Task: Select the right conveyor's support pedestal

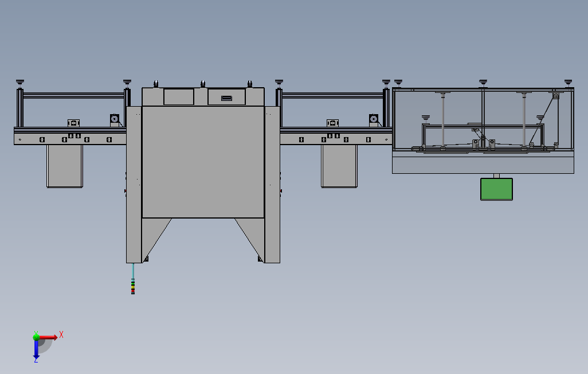Action: [x=339, y=166]
